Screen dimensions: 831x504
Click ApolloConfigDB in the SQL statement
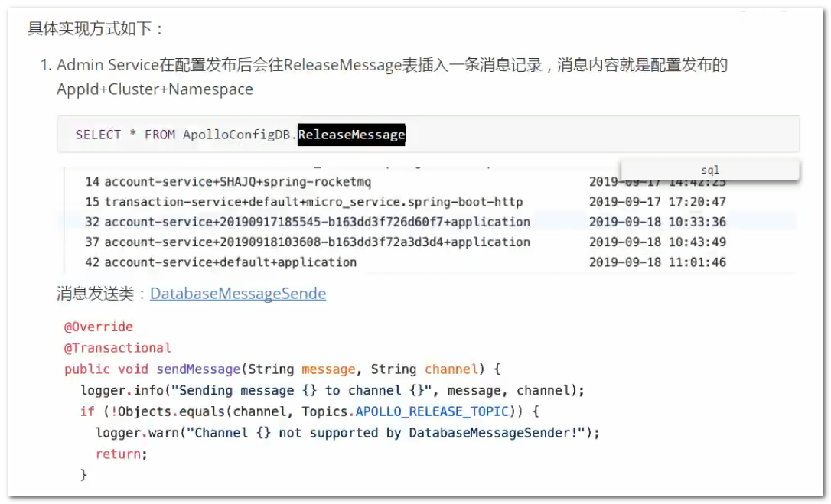point(236,135)
